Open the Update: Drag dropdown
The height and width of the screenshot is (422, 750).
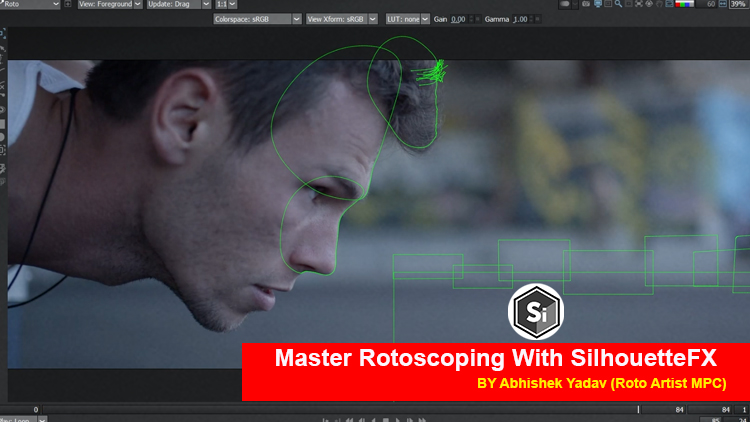(178, 4)
